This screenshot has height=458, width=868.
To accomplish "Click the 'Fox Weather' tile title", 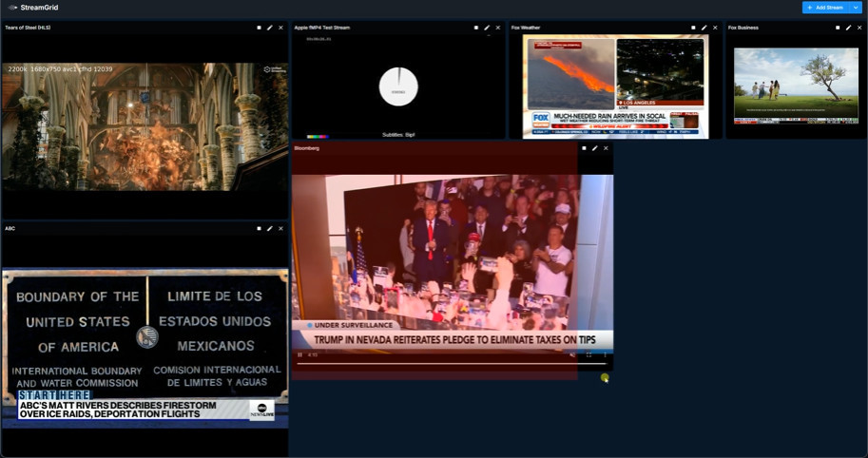I will [526, 28].
